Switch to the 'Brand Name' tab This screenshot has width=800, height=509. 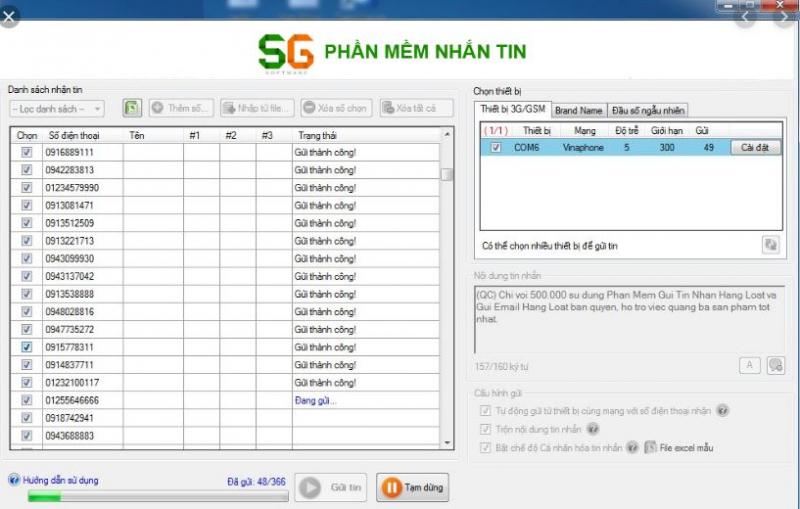[578, 110]
